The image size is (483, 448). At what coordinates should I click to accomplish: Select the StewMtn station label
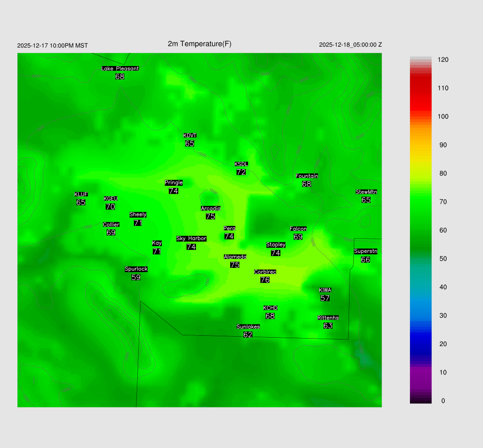[366, 192]
